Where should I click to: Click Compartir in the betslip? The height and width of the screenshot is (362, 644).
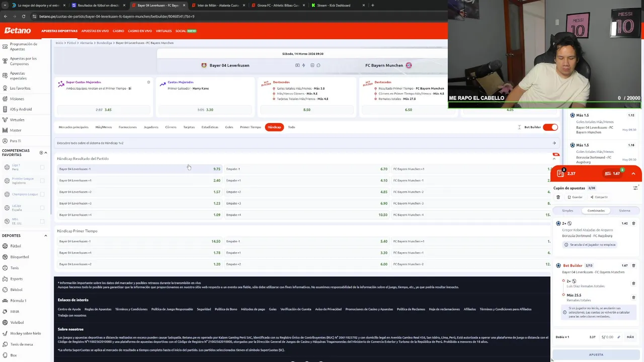pos(599,197)
